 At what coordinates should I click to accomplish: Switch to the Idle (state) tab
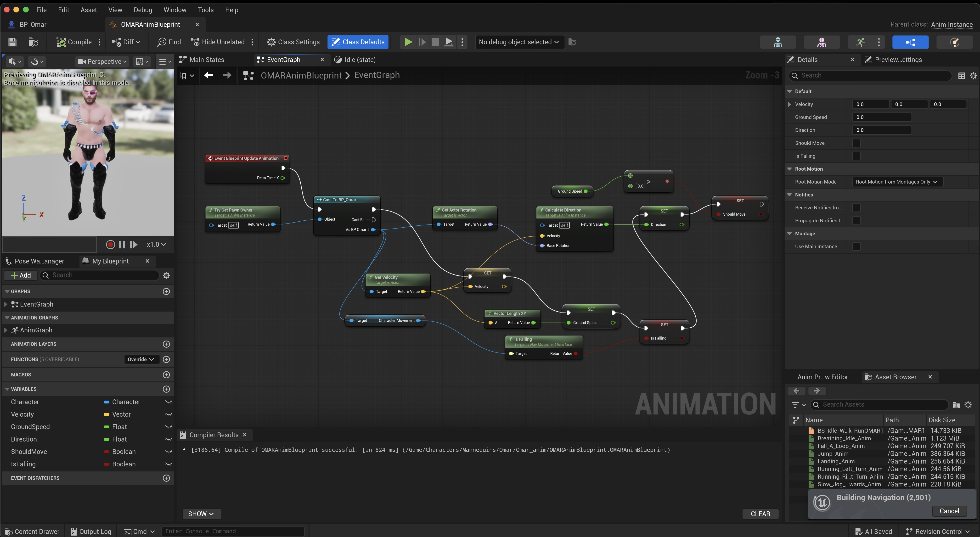360,60
